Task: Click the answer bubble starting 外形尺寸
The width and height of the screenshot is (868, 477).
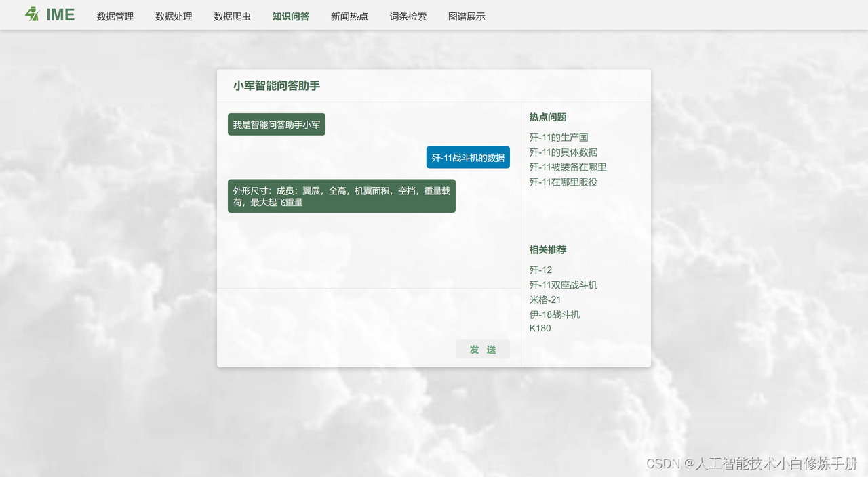Action: 342,196
